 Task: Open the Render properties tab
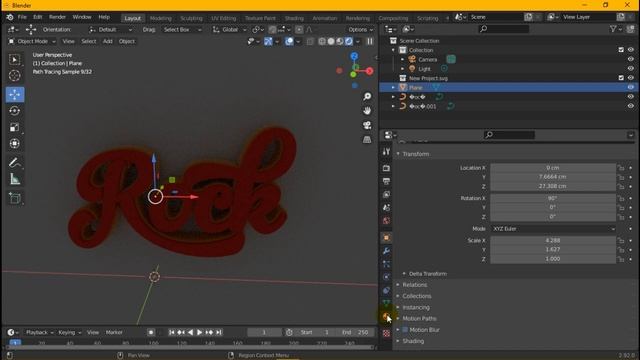click(386, 168)
